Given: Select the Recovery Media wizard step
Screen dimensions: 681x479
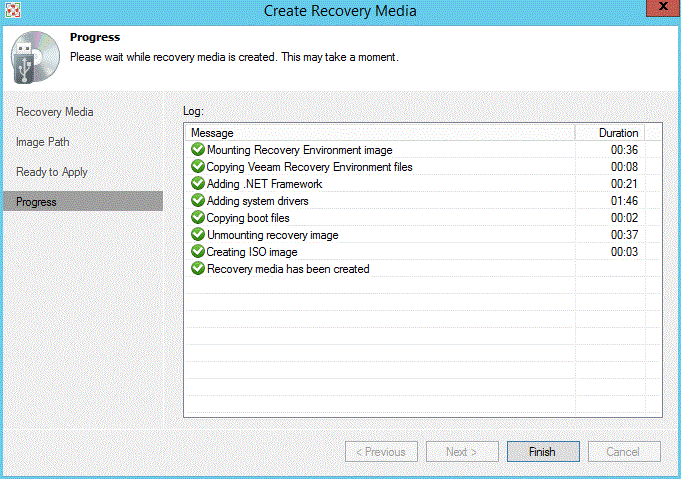Looking at the screenshot, I should 55,112.
